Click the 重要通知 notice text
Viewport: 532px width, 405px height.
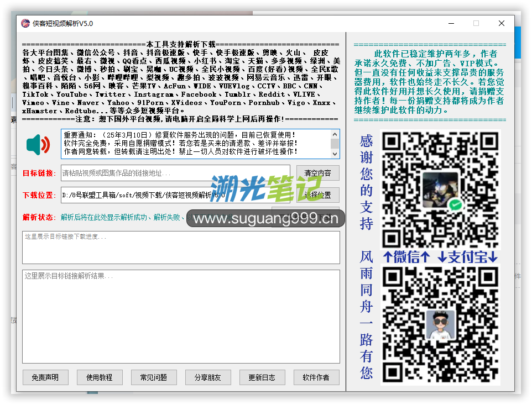[180, 143]
